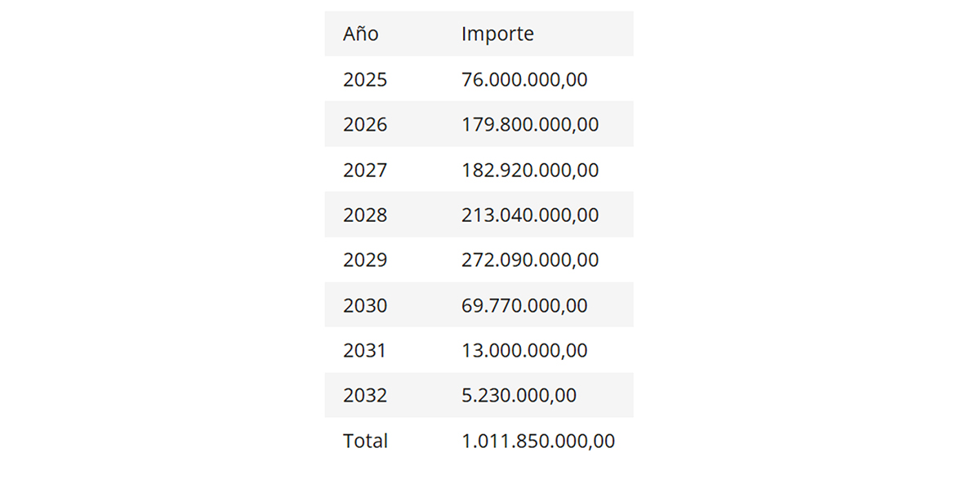Click the "Importe" column header

pyautogui.click(x=497, y=34)
